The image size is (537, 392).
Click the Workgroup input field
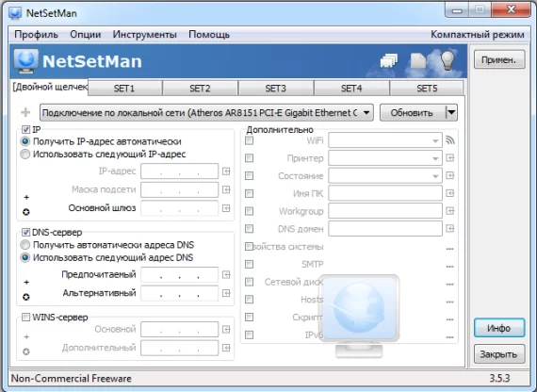pyautogui.click(x=385, y=211)
